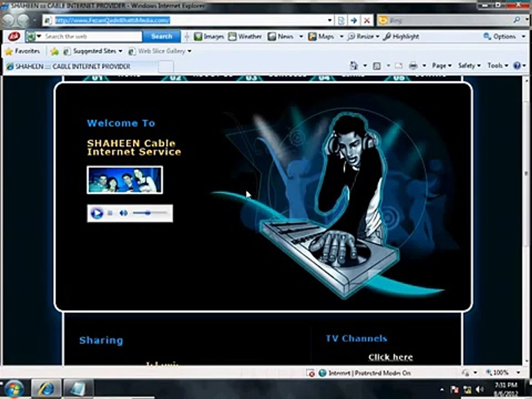
Task: Open Maps from the toolbar
Action: click(x=321, y=36)
